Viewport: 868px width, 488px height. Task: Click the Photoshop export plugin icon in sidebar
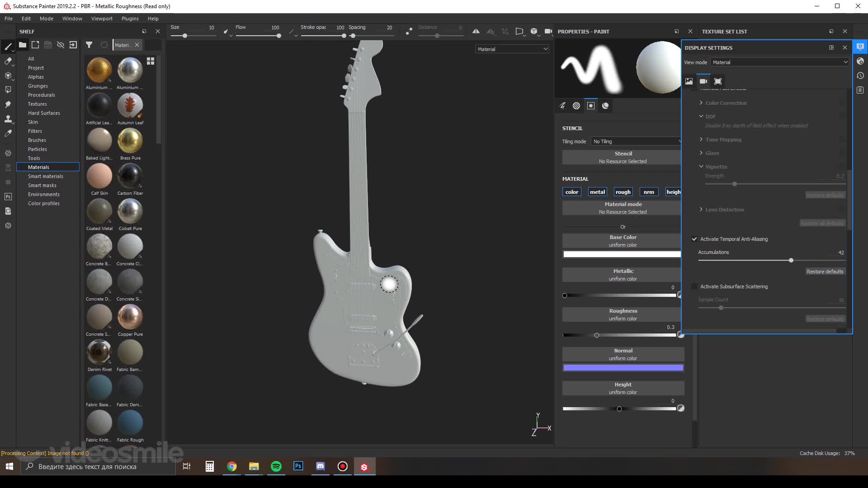point(8,197)
